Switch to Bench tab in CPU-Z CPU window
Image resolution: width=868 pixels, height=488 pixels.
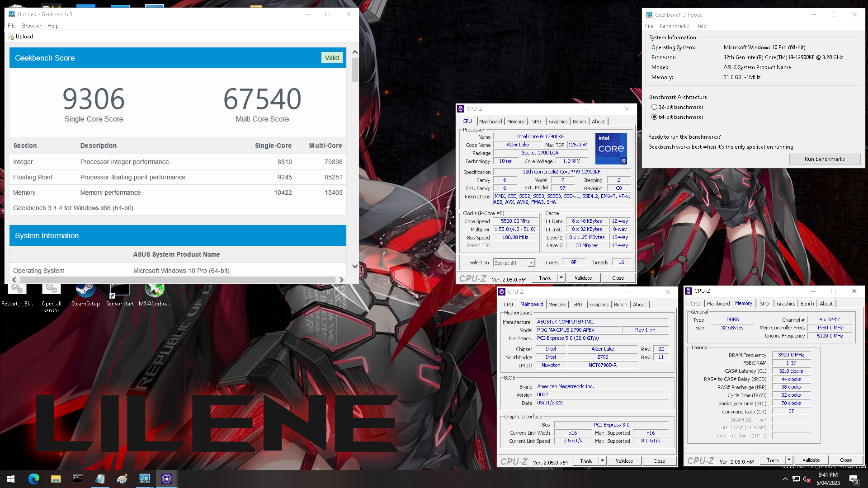pyautogui.click(x=579, y=122)
